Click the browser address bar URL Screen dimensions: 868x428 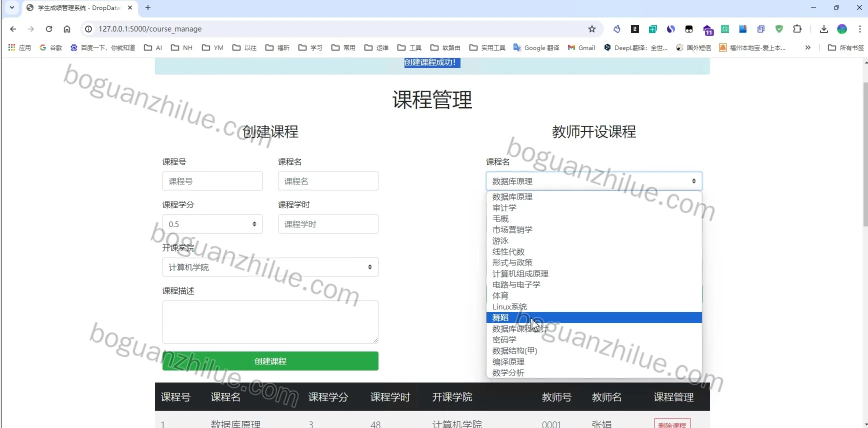[x=150, y=29]
